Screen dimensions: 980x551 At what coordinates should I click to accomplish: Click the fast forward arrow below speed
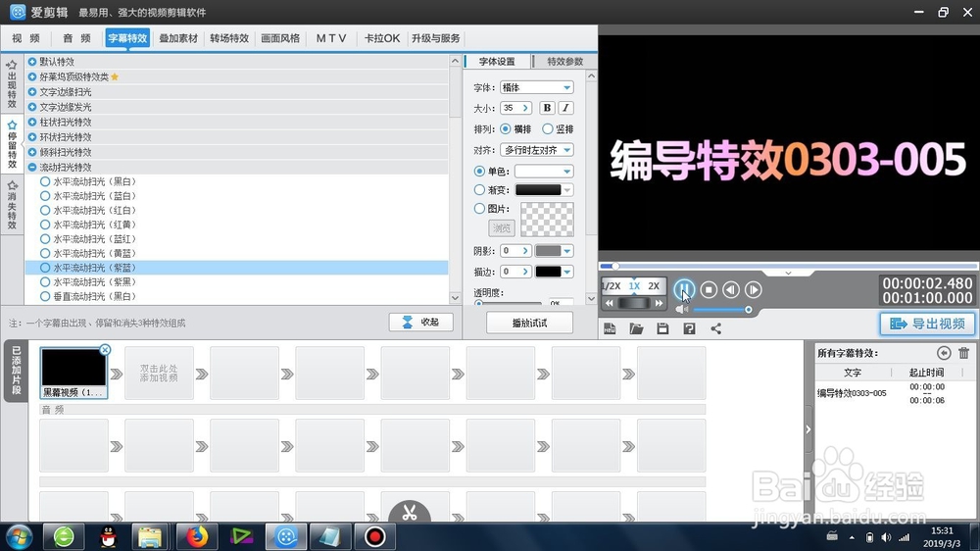659,303
